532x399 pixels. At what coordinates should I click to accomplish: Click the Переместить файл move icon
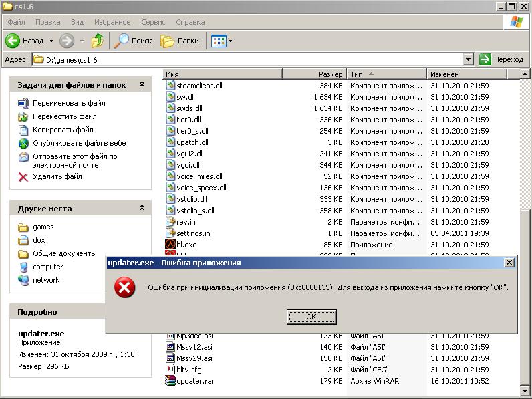point(23,117)
